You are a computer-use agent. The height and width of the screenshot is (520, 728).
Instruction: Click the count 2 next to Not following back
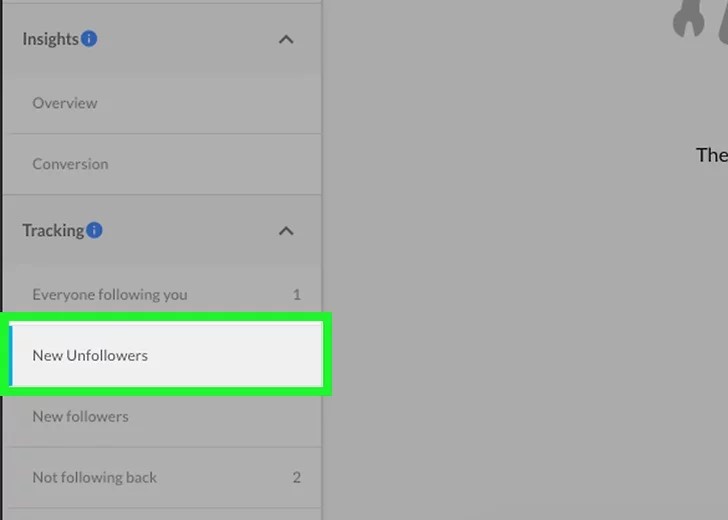pos(297,478)
